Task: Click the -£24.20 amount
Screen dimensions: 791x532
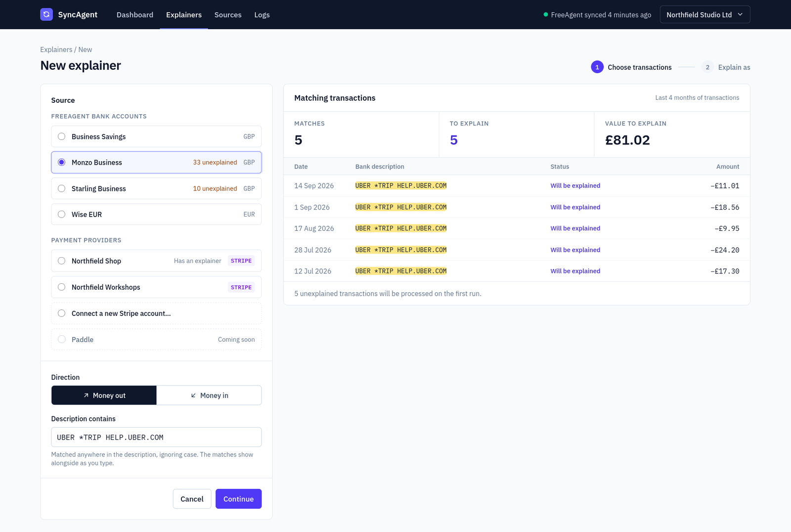Action: (725, 250)
